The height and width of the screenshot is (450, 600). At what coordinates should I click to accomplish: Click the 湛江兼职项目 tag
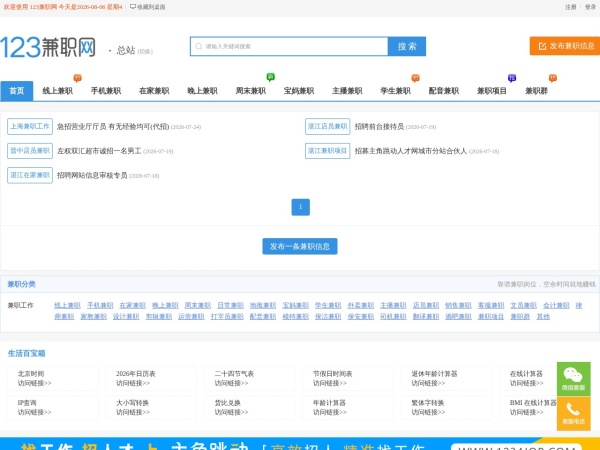coord(328,151)
